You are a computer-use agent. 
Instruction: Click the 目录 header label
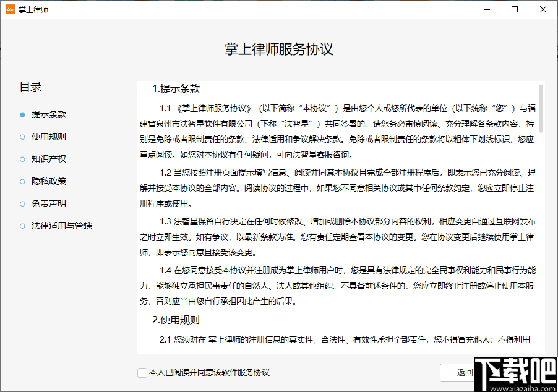31,87
